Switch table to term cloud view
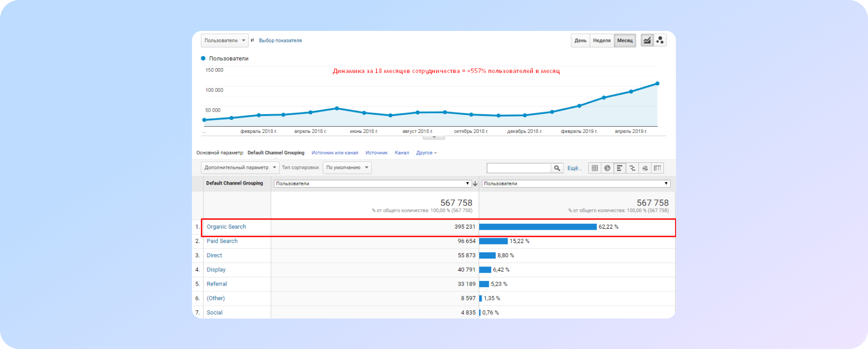 [x=645, y=168]
